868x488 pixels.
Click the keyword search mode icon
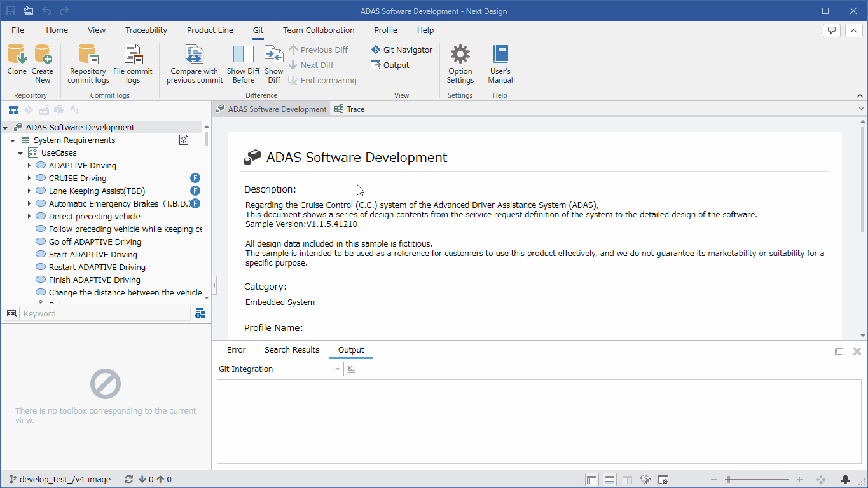[11, 313]
